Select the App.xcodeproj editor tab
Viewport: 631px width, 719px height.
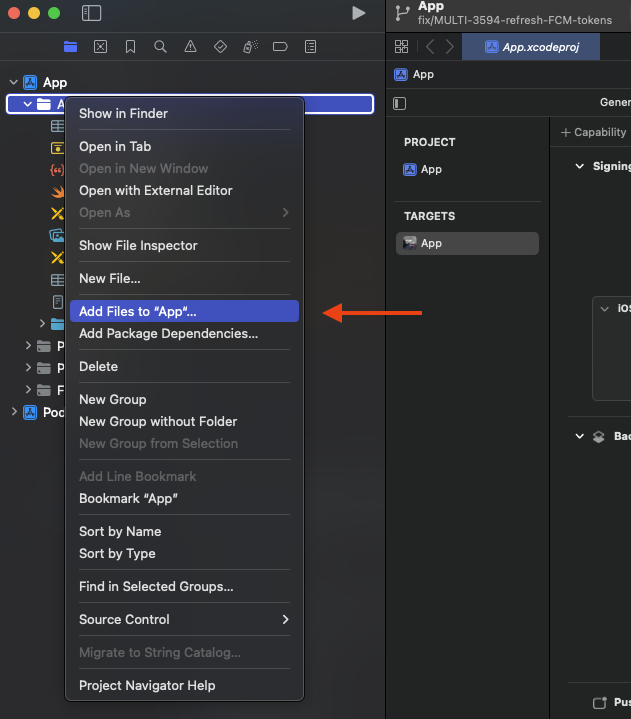[531, 47]
